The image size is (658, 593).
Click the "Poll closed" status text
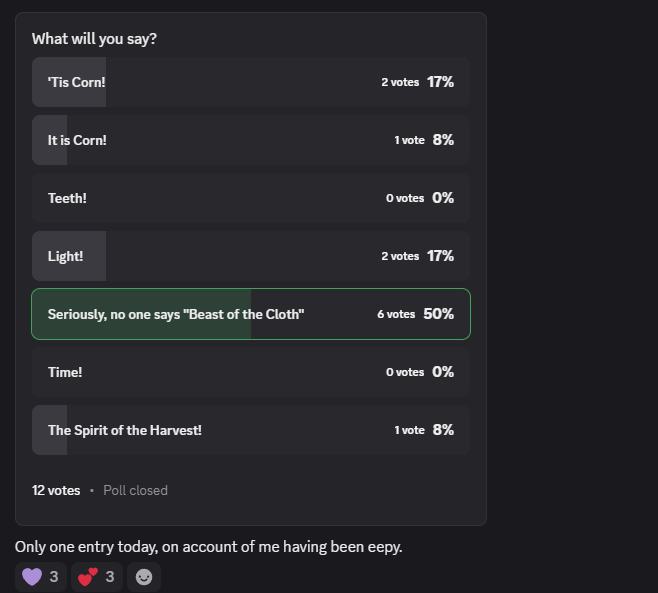coord(136,490)
